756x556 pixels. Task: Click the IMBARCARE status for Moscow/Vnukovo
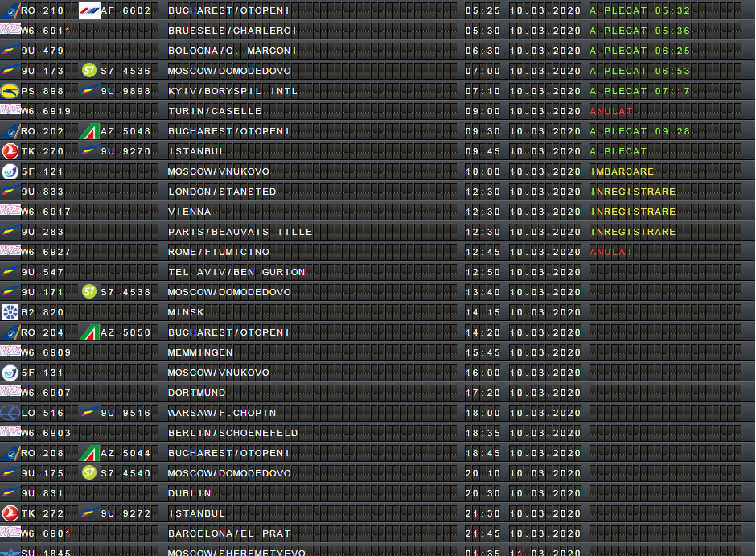(622, 171)
